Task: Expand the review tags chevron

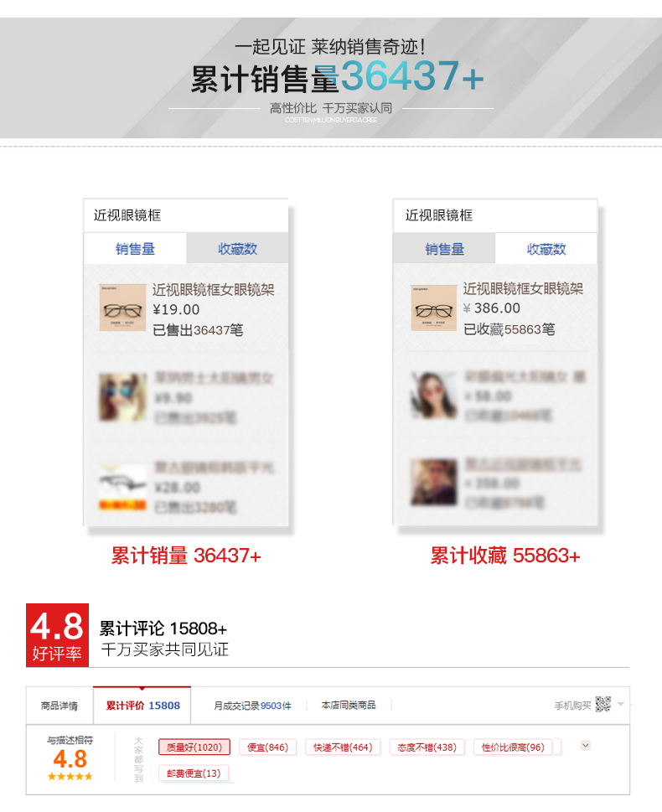Action: [586, 746]
